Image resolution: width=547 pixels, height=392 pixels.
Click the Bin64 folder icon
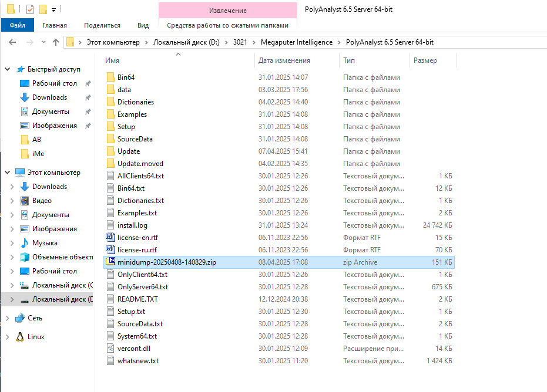(x=110, y=77)
